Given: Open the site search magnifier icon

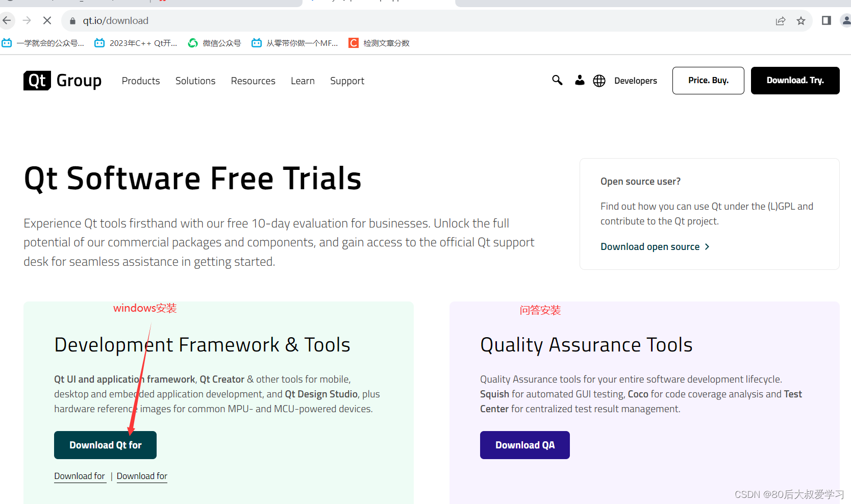Looking at the screenshot, I should click(x=557, y=80).
